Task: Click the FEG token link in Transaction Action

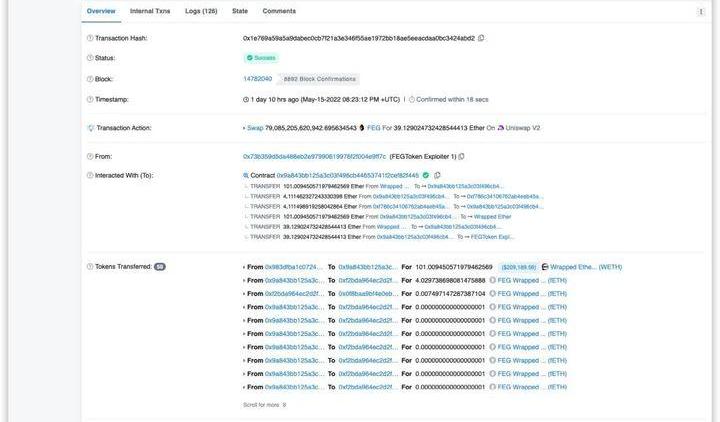Action: point(374,128)
